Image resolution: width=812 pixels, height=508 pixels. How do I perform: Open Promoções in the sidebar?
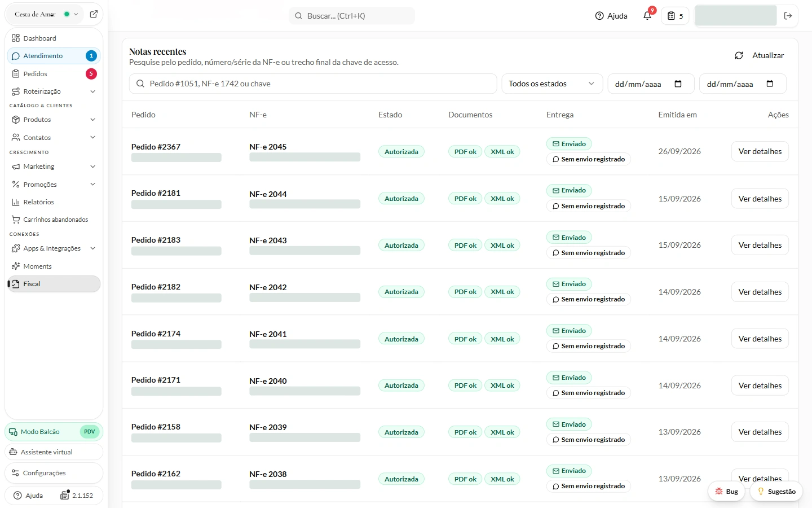click(x=39, y=185)
